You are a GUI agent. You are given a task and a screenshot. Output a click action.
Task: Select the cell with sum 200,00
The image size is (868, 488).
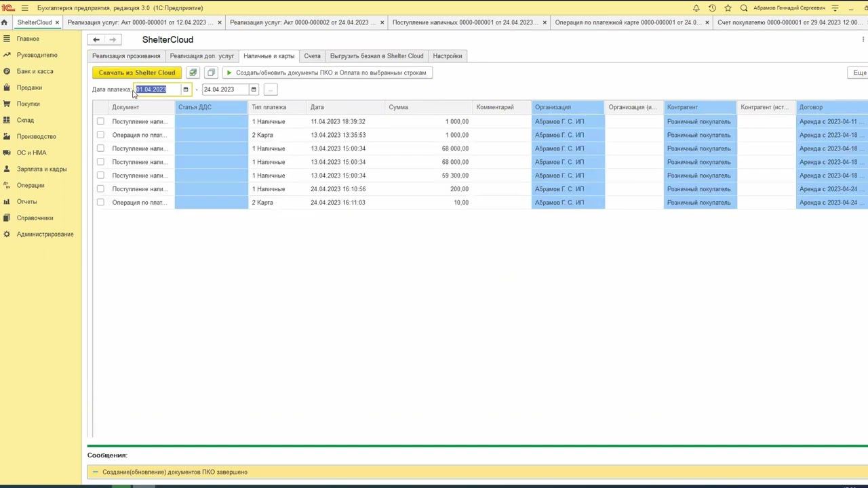429,189
